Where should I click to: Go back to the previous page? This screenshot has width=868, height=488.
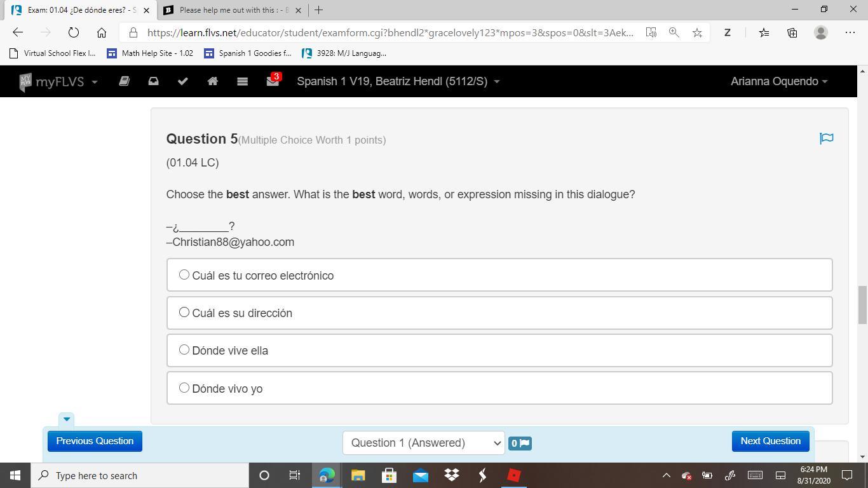click(18, 32)
